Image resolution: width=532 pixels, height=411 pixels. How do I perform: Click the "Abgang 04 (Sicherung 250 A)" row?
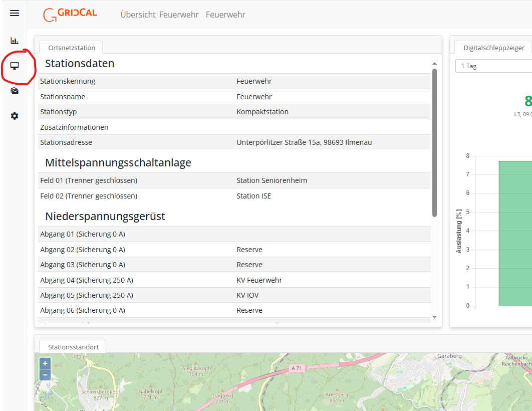click(x=234, y=280)
